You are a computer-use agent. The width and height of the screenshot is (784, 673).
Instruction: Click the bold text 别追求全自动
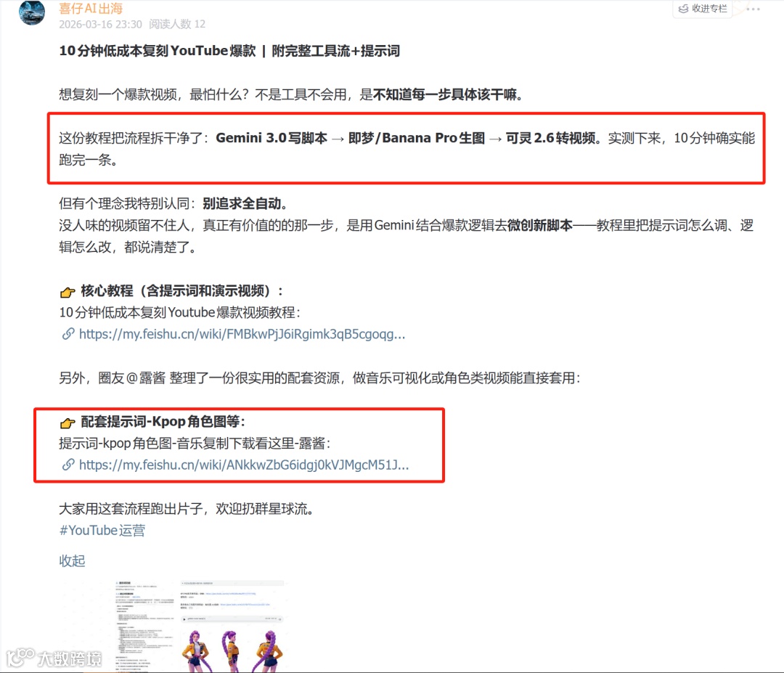coord(242,203)
